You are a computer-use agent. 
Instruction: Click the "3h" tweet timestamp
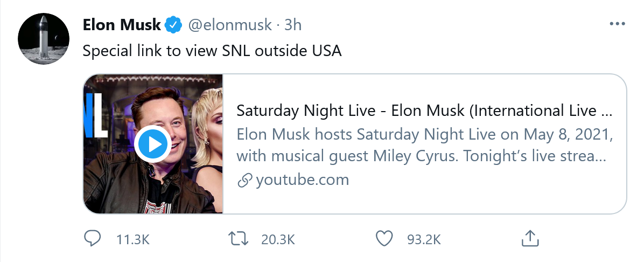click(293, 25)
